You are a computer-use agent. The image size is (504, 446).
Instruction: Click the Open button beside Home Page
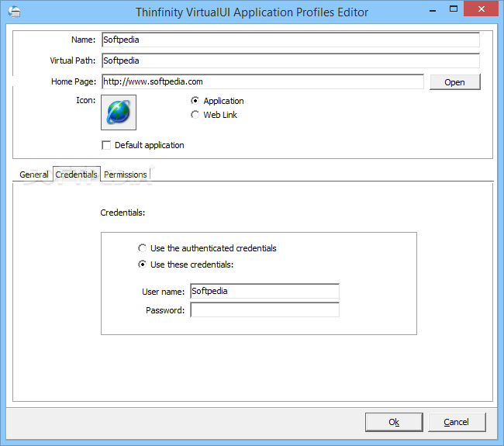tap(455, 82)
